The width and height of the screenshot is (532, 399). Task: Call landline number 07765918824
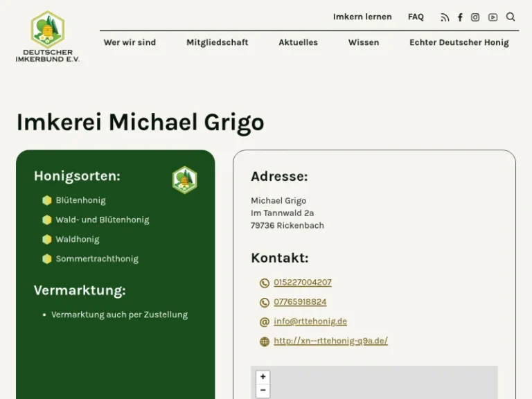pos(300,302)
